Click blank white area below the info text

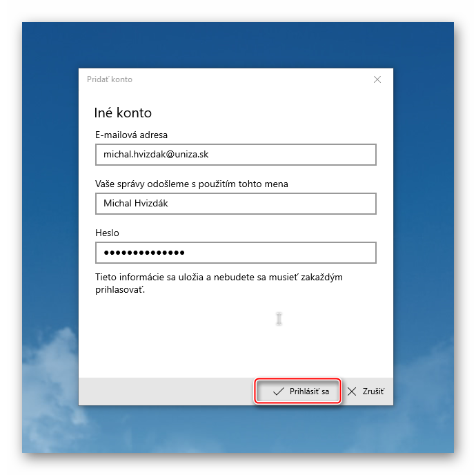coord(207,338)
